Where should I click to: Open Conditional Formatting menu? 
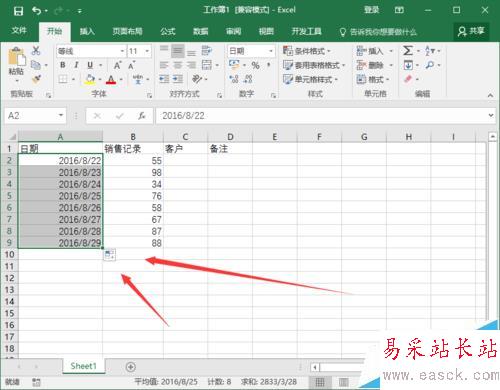pos(307,51)
